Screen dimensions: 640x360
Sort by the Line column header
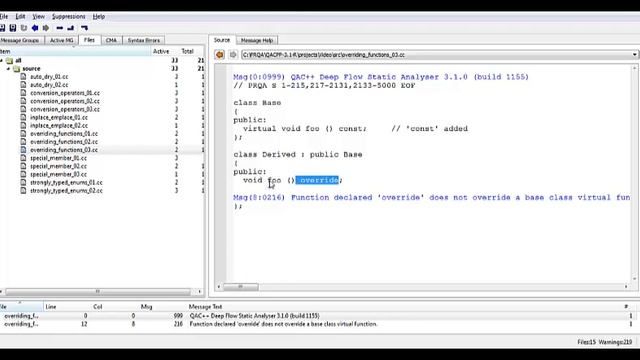coord(51,307)
